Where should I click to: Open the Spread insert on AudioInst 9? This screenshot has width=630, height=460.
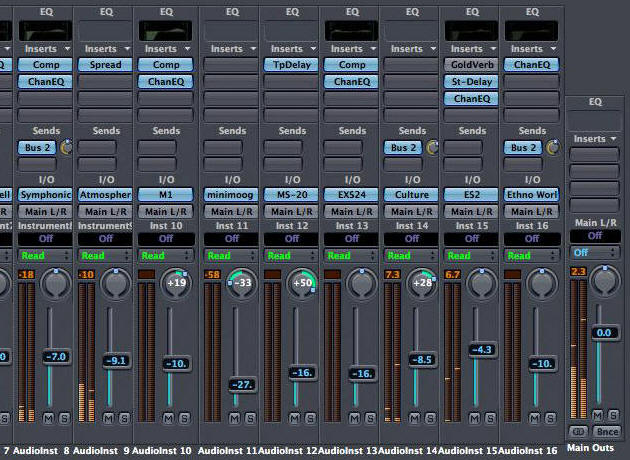point(105,65)
